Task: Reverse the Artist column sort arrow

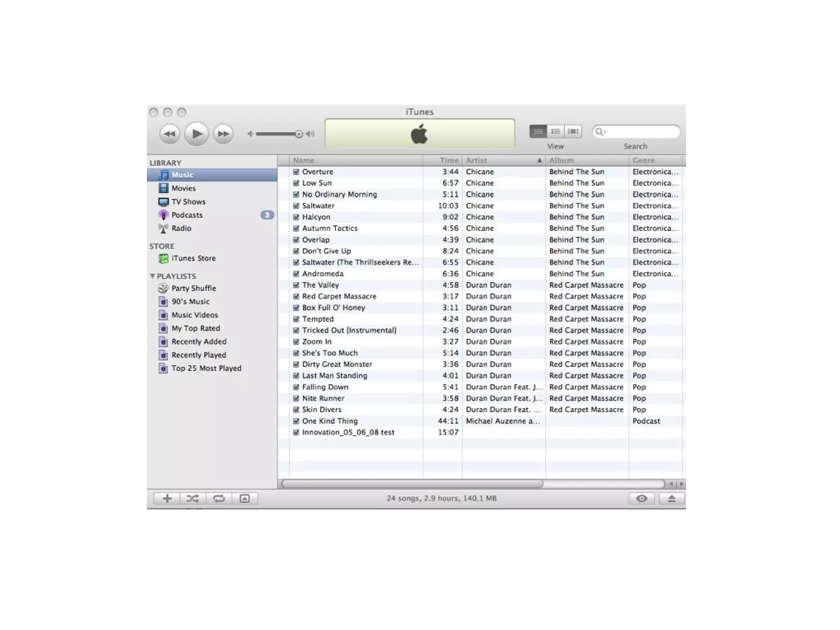Action: [x=539, y=160]
